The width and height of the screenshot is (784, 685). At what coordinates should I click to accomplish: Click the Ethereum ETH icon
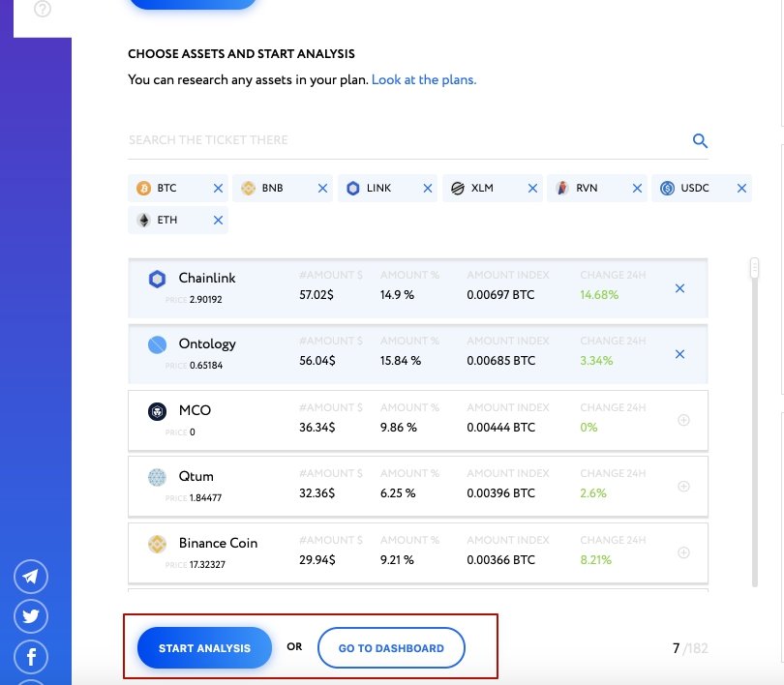[144, 221]
